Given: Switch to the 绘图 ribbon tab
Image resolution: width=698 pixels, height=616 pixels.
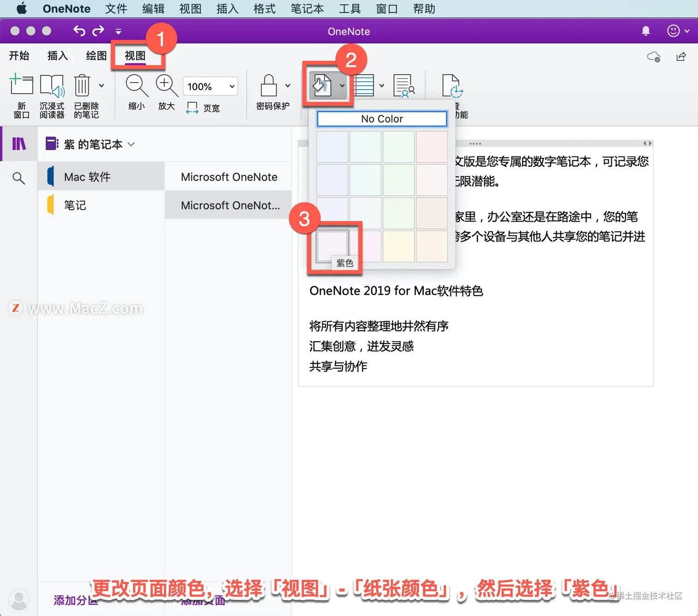Looking at the screenshot, I should (96, 56).
